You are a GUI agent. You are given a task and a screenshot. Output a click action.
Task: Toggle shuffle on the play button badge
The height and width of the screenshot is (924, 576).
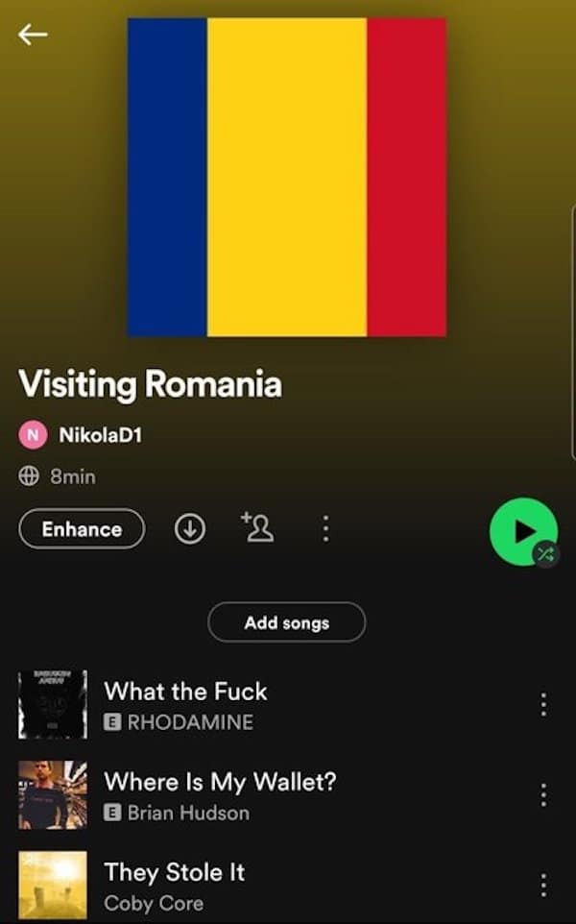pyautogui.click(x=544, y=554)
